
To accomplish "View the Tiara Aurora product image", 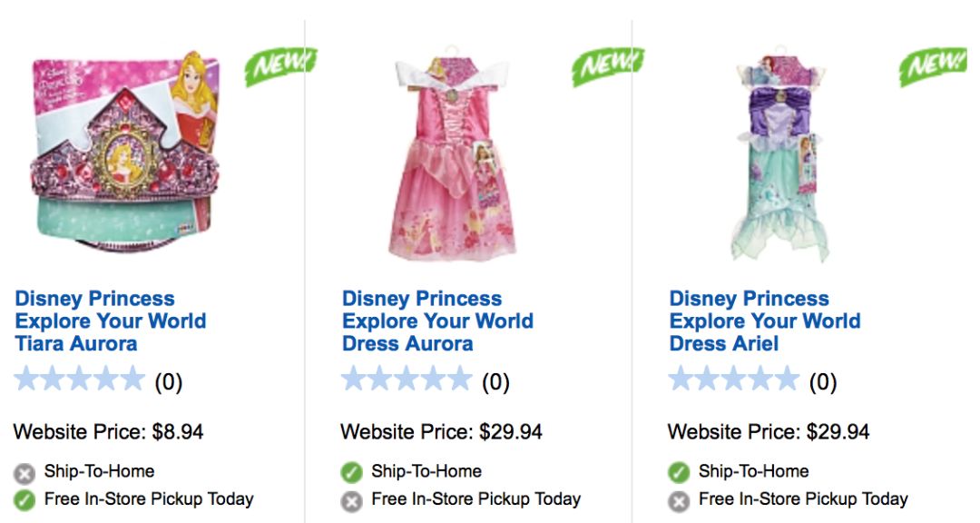I will click(x=126, y=159).
